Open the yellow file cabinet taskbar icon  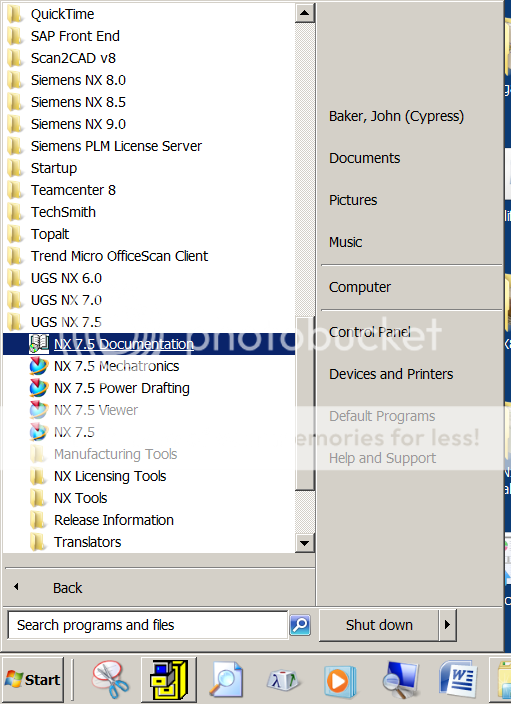[x=168, y=680]
